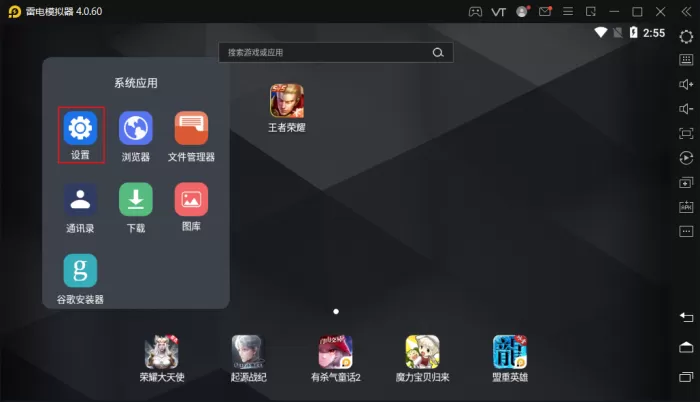
Task: Click the magnifier search icon
Action: tap(438, 53)
